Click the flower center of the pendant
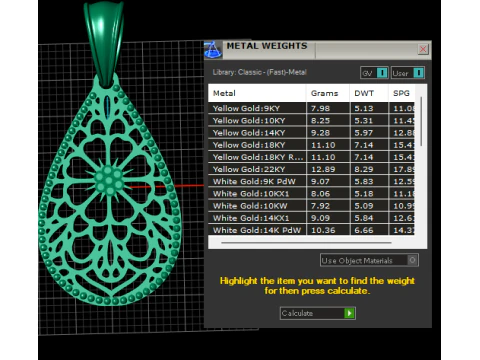 (109, 180)
